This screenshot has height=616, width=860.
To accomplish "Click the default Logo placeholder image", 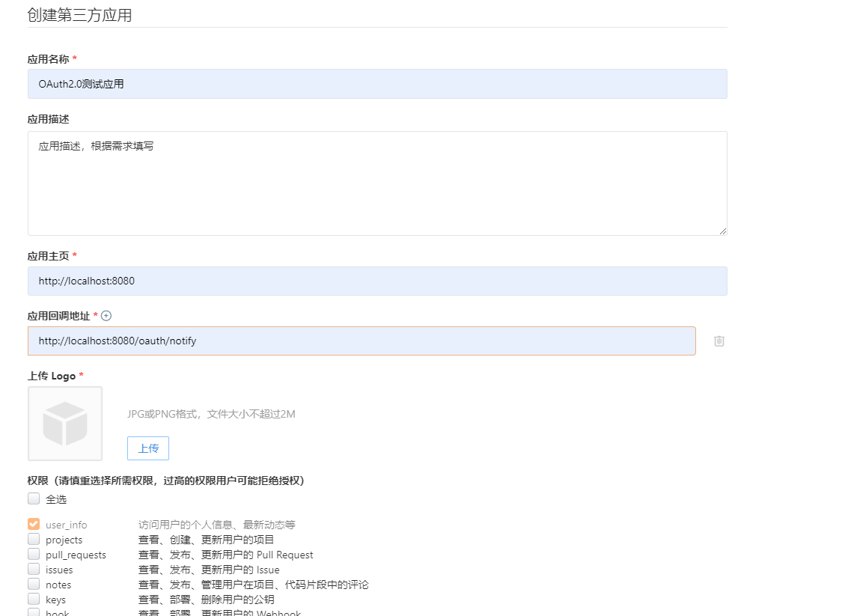I will coord(65,423).
